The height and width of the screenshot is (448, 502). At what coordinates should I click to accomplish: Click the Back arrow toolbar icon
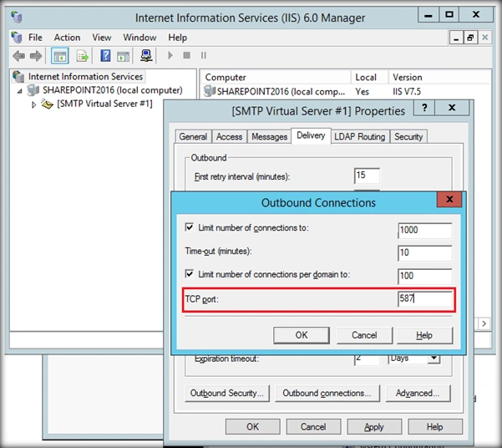tap(18, 56)
